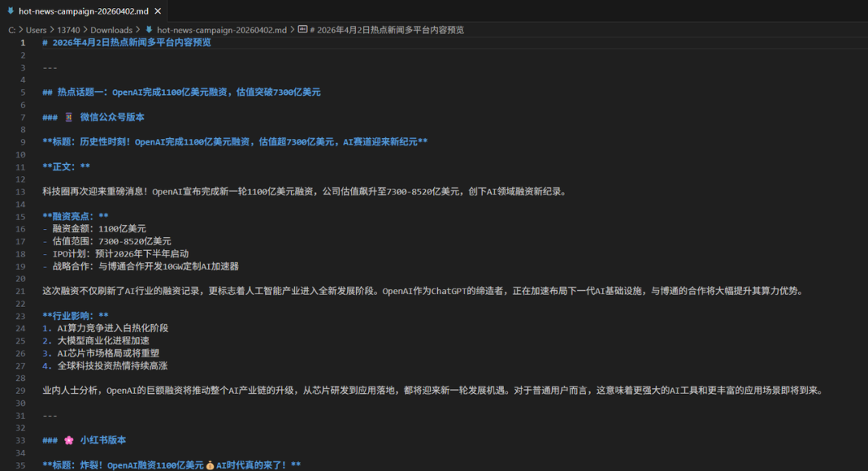Click list item '1. AI算力竞争进入白热化阶段'
This screenshot has width=868, height=471.
[x=105, y=328]
